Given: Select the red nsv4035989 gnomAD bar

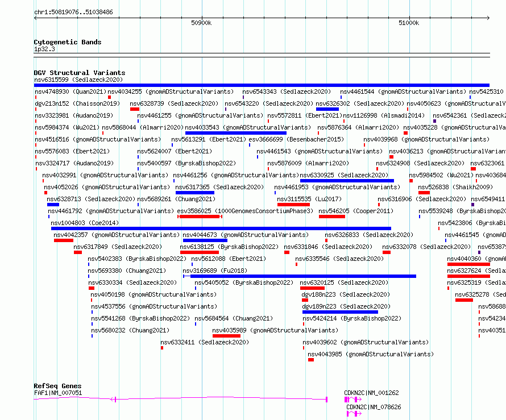Looking at the screenshot, I should pyautogui.click(x=226, y=336).
